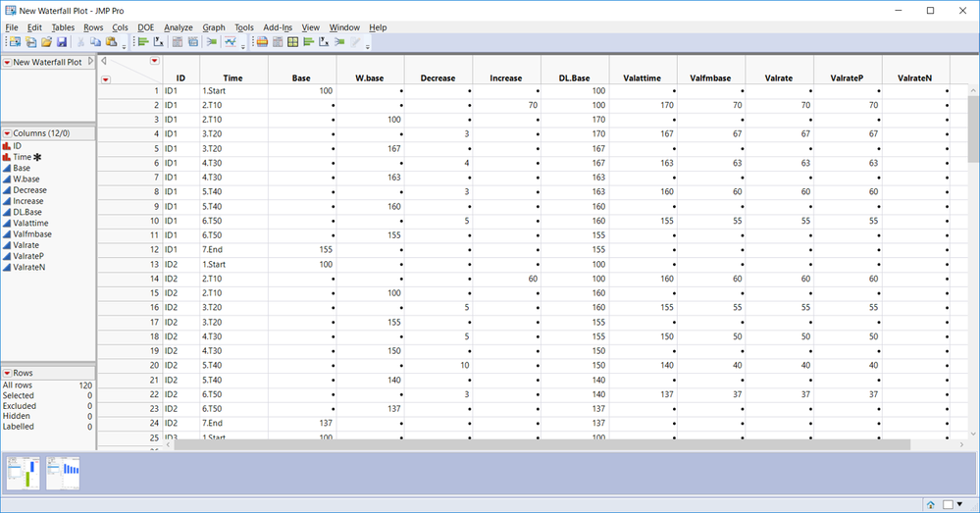The width and height of the screenshot is (980, 513).
Task: Click All rows in the Rows panel
Action: pos(18,385)
